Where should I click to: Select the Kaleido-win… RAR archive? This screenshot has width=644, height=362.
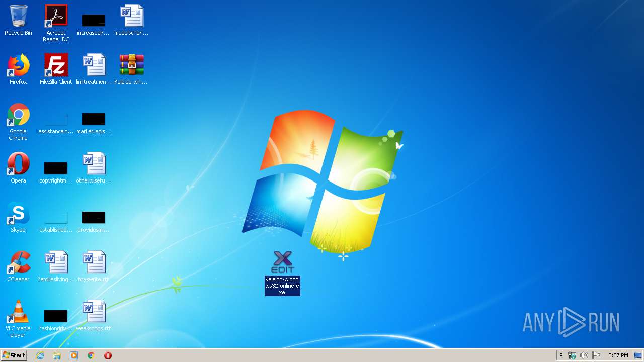pyautogui.click(x=131, y=69)
